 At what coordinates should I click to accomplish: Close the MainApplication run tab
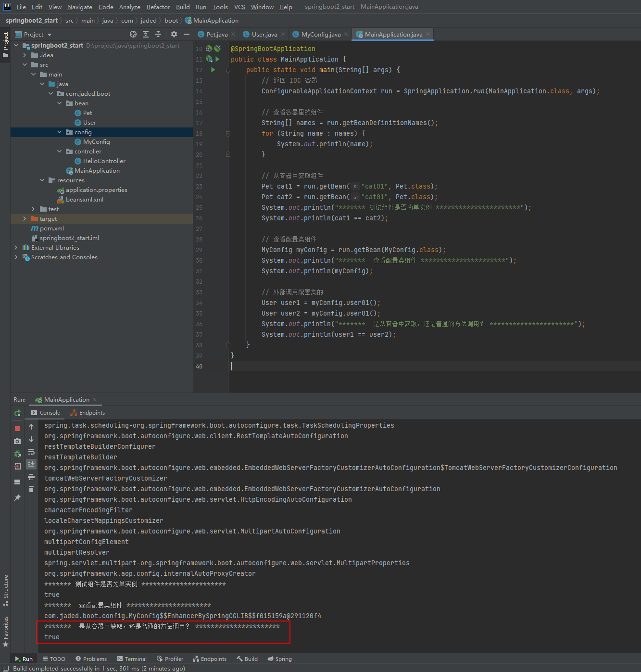point(95,400)
